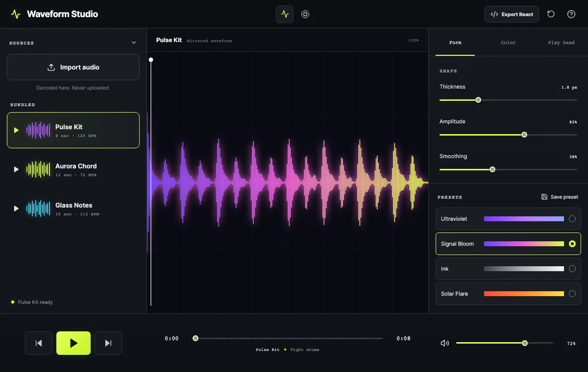Click the reset arrow icon in header
Screen dimensions: 588x372
click(551, 14)
